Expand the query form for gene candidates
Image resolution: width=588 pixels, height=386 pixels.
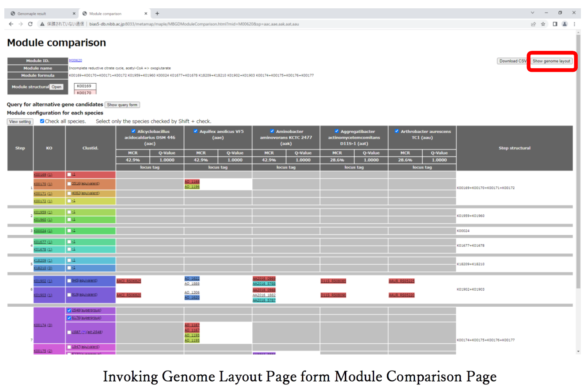(x=122, y=105)
